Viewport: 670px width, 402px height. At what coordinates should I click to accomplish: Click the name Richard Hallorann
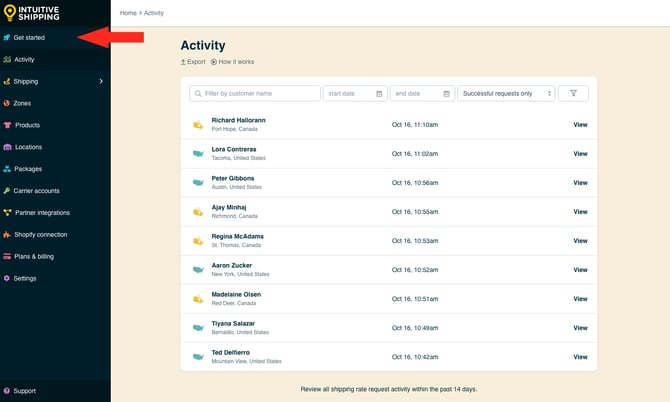click(x=238, y=120)
